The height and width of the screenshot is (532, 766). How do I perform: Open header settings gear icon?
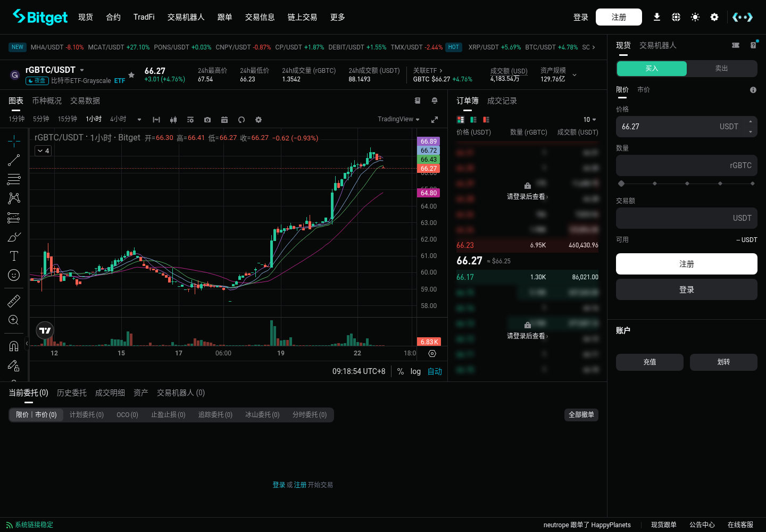coord(714,17)
